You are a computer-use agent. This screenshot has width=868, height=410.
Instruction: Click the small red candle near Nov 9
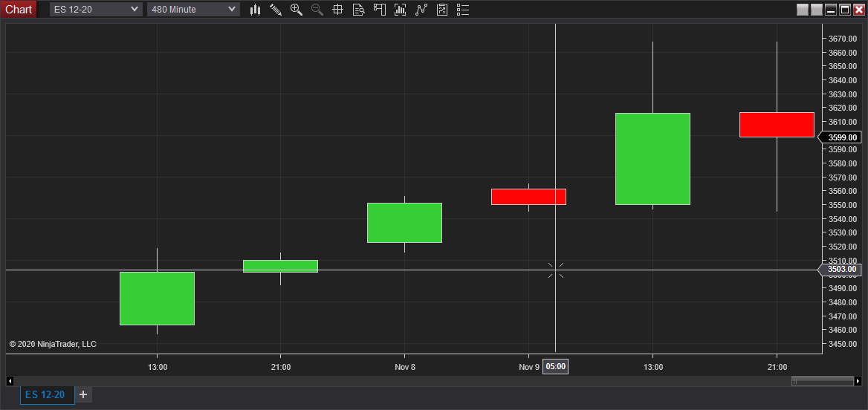point(528,196)
